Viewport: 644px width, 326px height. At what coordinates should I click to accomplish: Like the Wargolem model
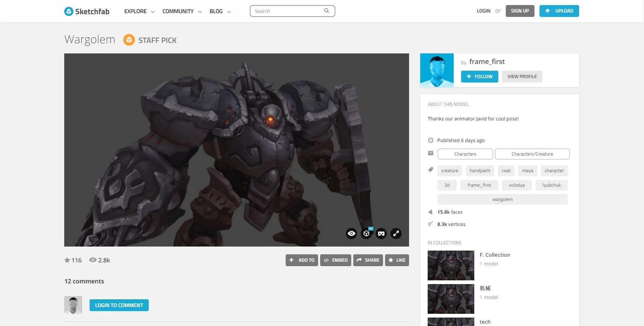(x=397, y=260)
